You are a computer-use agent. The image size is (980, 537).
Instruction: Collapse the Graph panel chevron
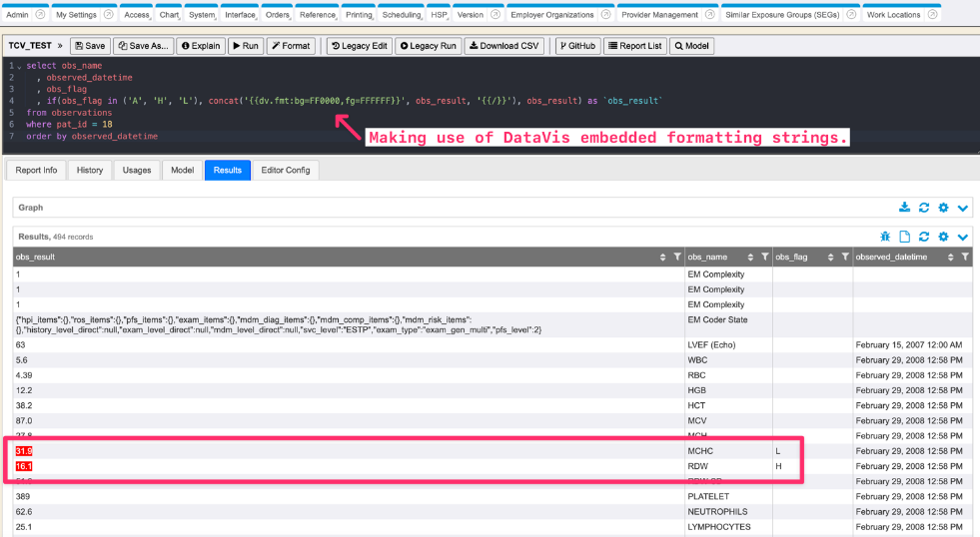[x=963, y=208]
